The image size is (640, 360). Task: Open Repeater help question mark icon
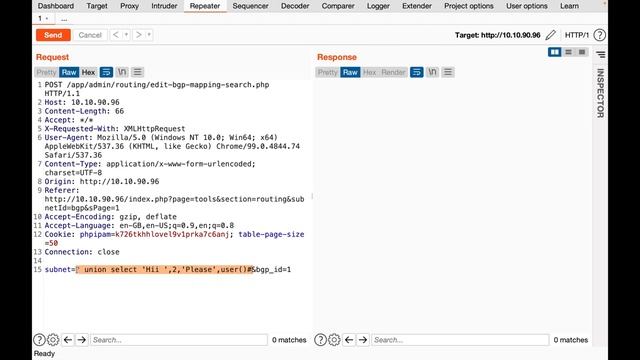pos(599,35)
